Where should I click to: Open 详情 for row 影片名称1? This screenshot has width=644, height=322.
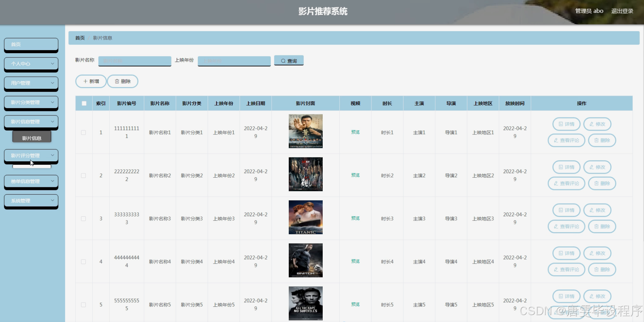[567, 124]
